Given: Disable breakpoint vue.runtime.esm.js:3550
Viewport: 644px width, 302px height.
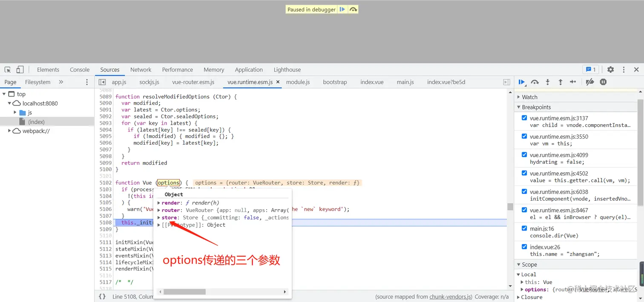Looking at the screenshot, I should [x=524, y=136].
